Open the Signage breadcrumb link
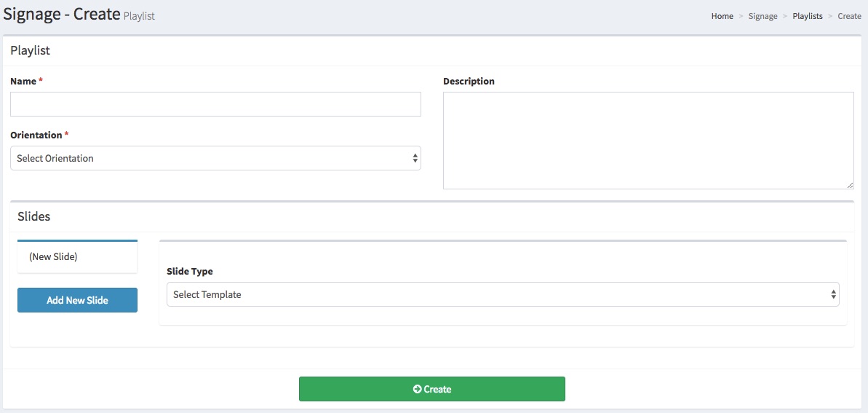 763,16
